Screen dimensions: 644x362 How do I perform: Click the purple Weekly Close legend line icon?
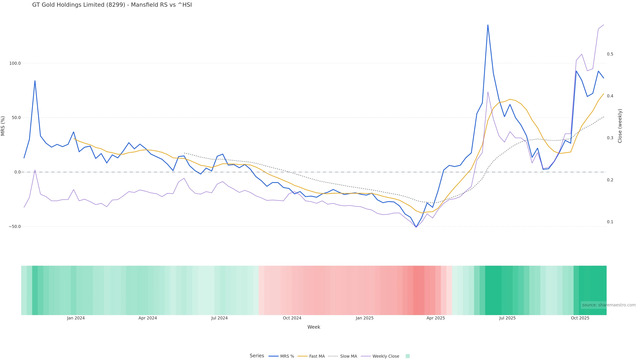pos(366,356)
